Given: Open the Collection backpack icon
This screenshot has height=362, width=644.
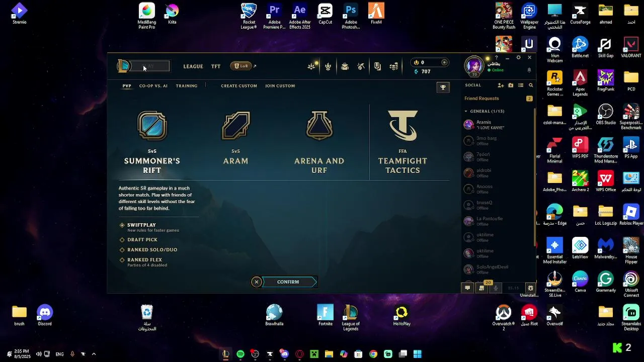Looking at the screenshot, I should (345, 66).
